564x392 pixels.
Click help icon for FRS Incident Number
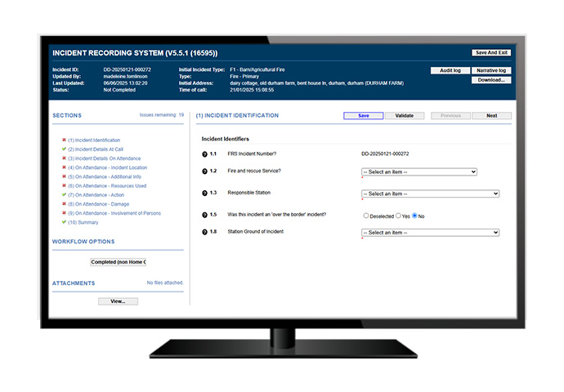pyautogui.click(x=204, y=154)
